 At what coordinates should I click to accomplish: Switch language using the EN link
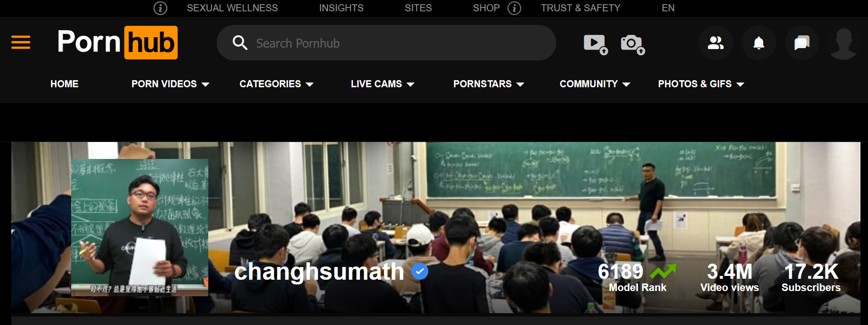(668, 8)
